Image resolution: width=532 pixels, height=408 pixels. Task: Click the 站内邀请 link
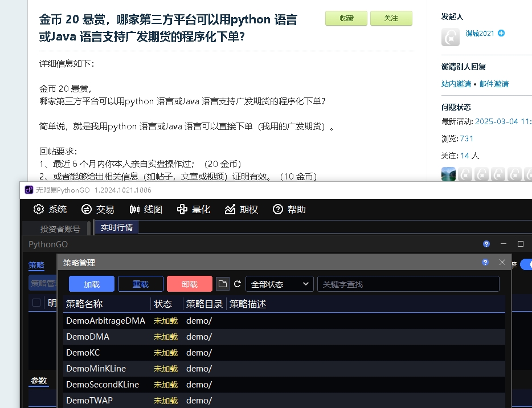(456, 84)
